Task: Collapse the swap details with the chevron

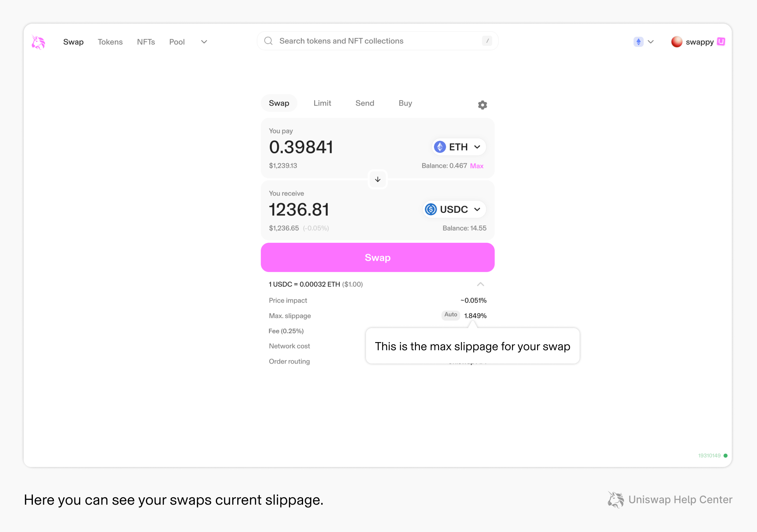Action: click(481, 284)
